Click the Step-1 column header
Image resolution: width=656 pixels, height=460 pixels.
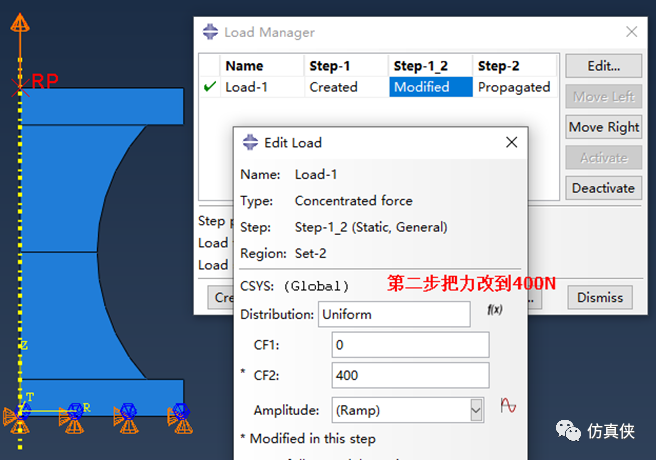[x=346, y=66]
